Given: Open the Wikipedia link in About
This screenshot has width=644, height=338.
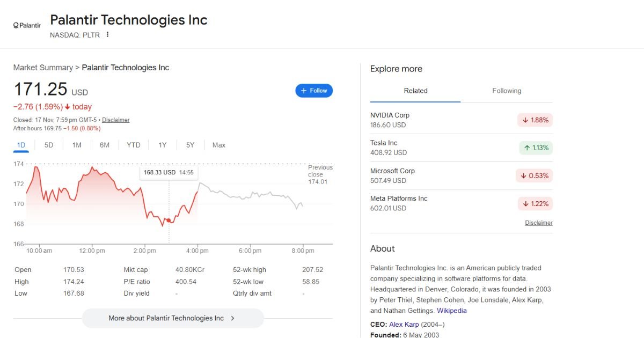Looking at the screenshot, I should click(x=451, y=311).
